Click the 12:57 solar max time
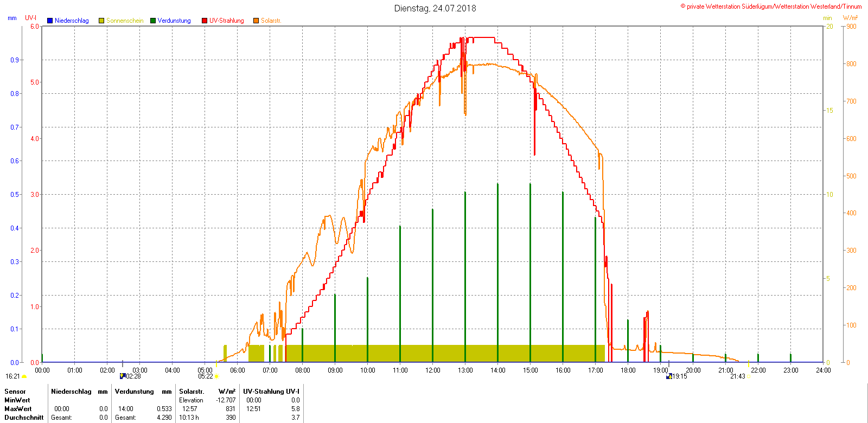 (190, 409)
